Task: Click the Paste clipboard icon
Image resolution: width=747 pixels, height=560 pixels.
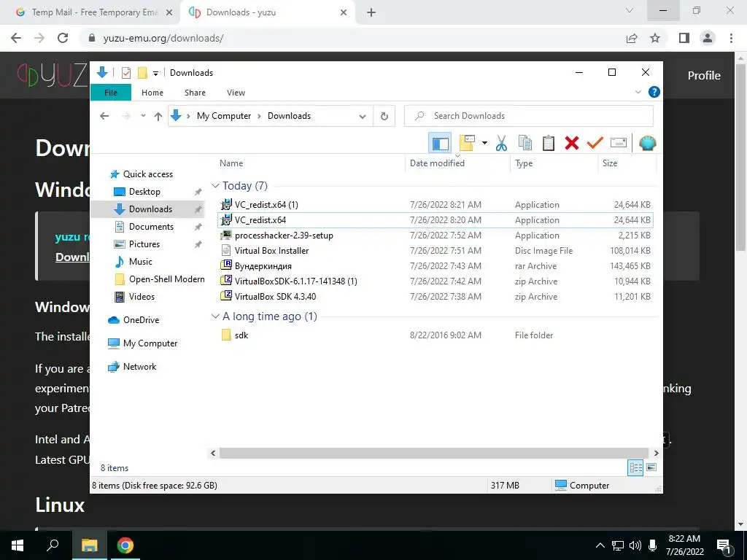Action: click(x=549, y=143)
